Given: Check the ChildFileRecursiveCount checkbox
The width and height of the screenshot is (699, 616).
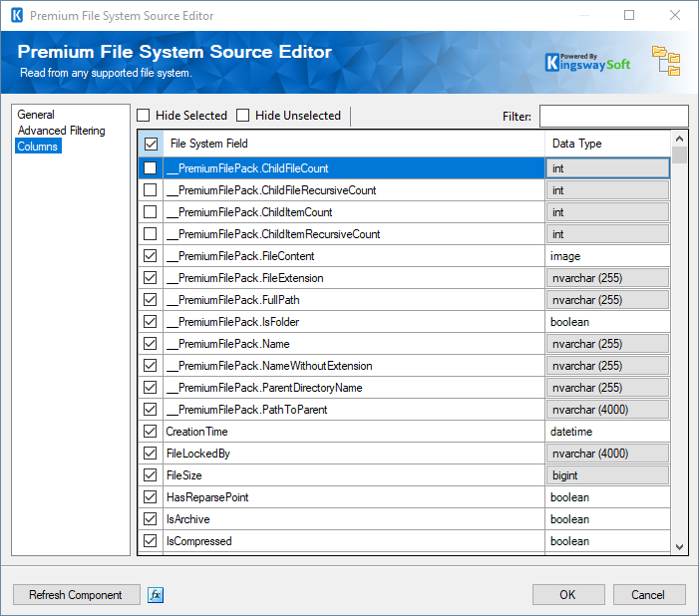Looking at the screenshot, I should click(x=151, y=190).
